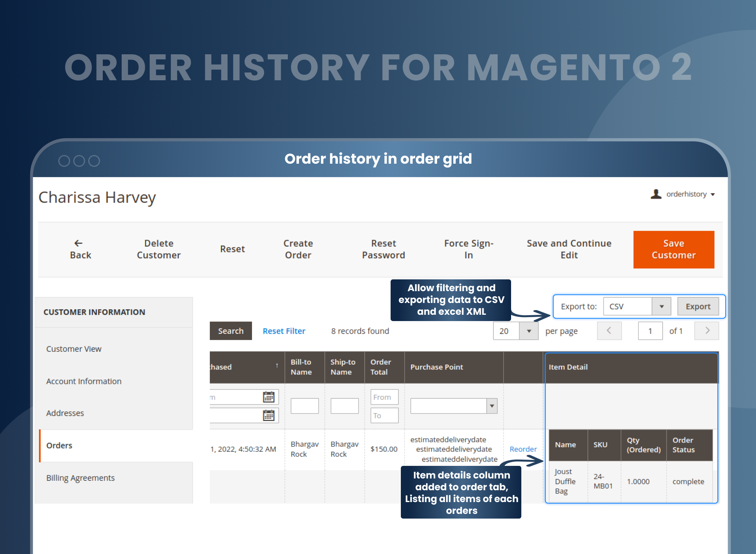756x554 pixels.
Task: Click Ship-to Name column header
Action: click(x=344, y=367)
